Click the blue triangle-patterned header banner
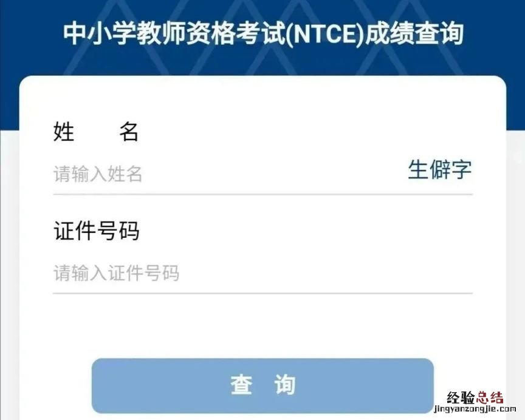 pyautogui.click(x=262, y=38)
